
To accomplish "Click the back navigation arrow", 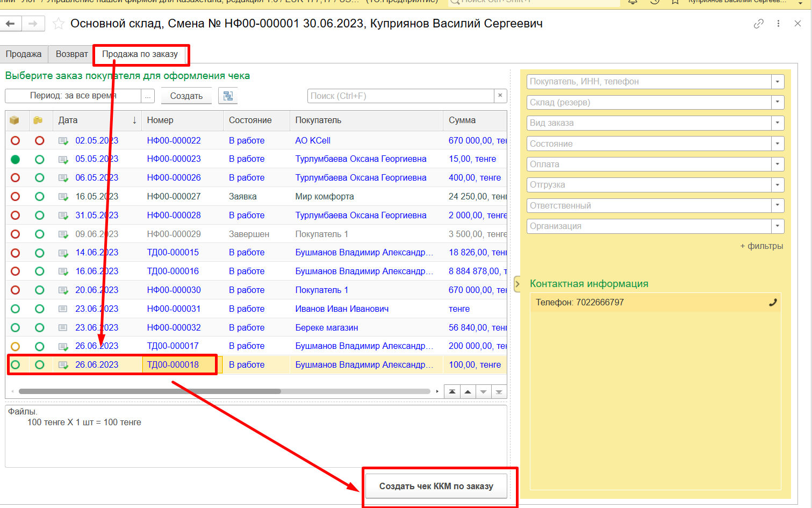I will pyautogui.click(x=11, y=24).
